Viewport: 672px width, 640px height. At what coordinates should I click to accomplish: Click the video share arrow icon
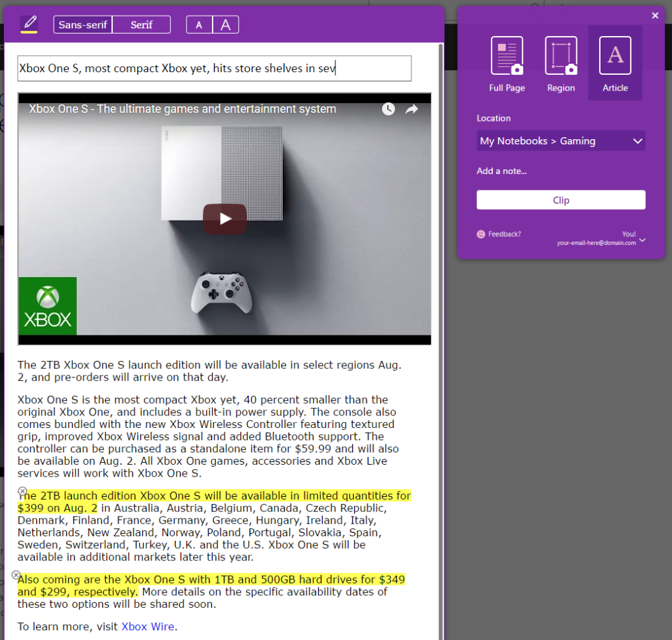(411, 109)
